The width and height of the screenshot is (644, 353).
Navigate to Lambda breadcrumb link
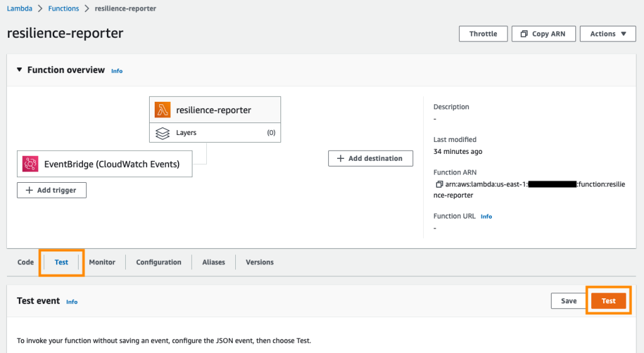[x=19, y=9]
